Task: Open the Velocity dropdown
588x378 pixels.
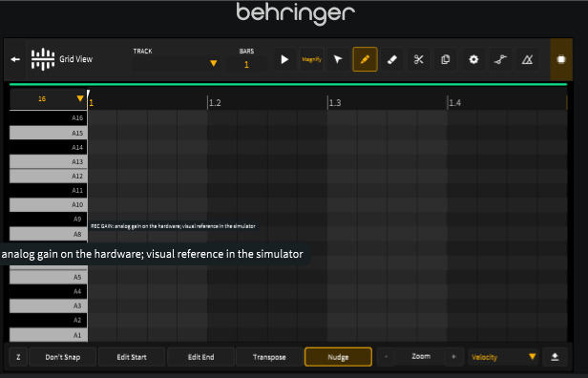Action: [x=503, y=357]
